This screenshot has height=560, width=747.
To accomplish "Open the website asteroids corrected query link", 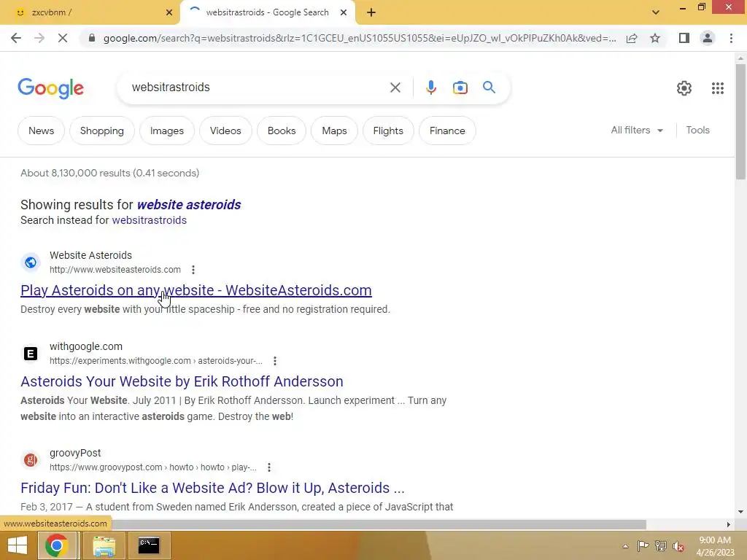I will click(x=189, y=205).
